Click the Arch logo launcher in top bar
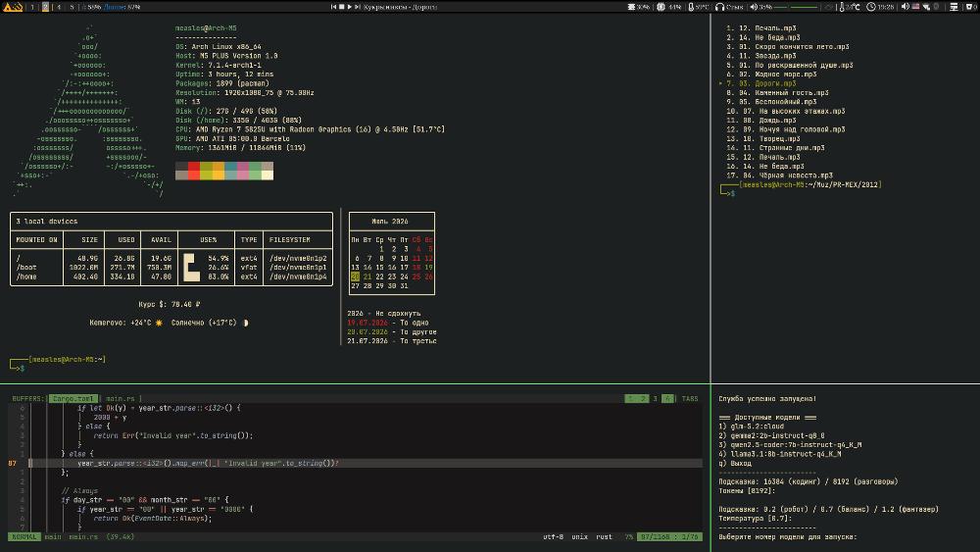Viewport: 980px width, 552px height. 13,7
